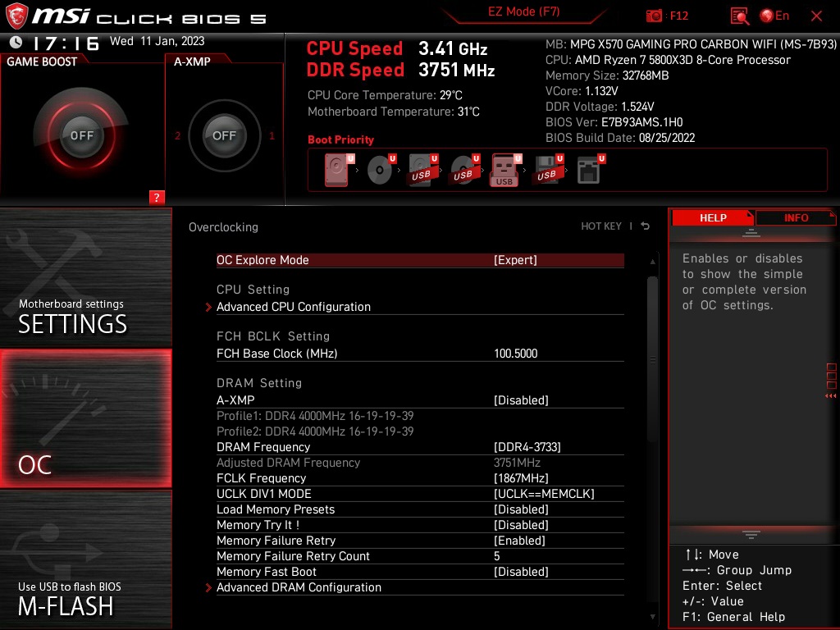The image size is (840, 630).
Task: Switch to the INFO tab
Action: [796, 217]
